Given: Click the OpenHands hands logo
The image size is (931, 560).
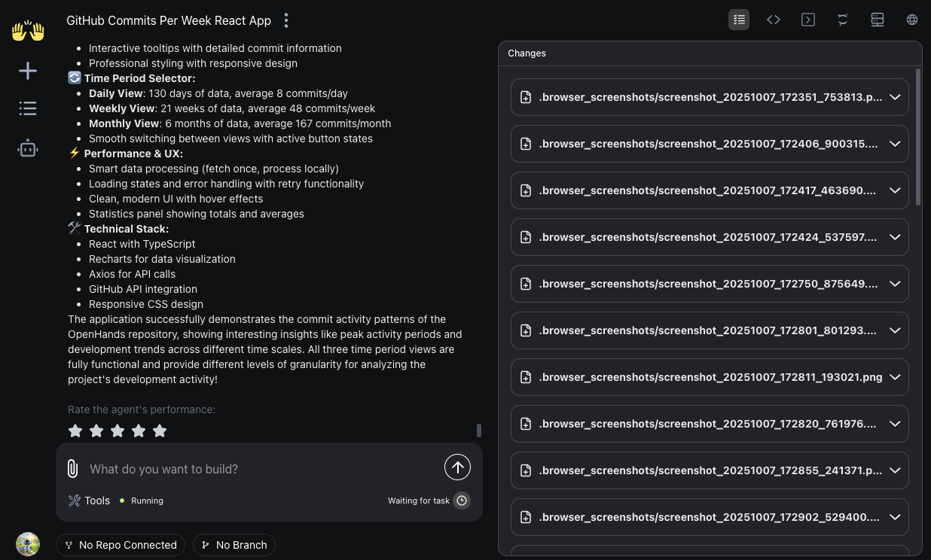Looking at the screenshot, I should 28,31.
